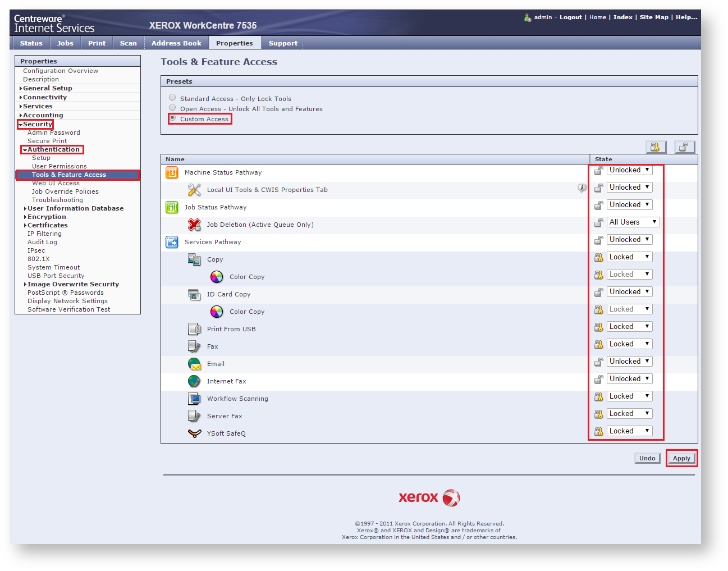Click the info icon beside Local UI Tools
728x571 pixels.
click(x=582, y=188)
